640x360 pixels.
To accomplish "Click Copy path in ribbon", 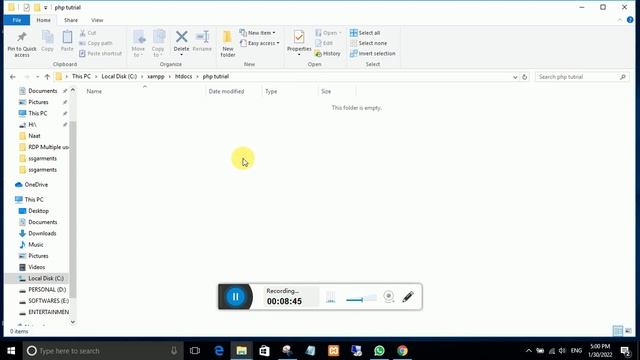I will [96, 43].
